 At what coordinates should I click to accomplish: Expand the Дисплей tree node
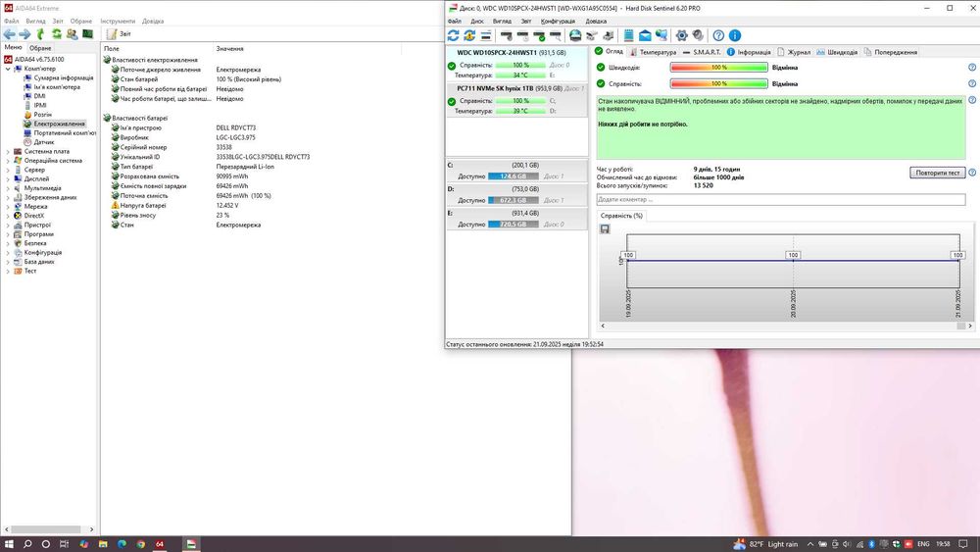coord(8,178)
